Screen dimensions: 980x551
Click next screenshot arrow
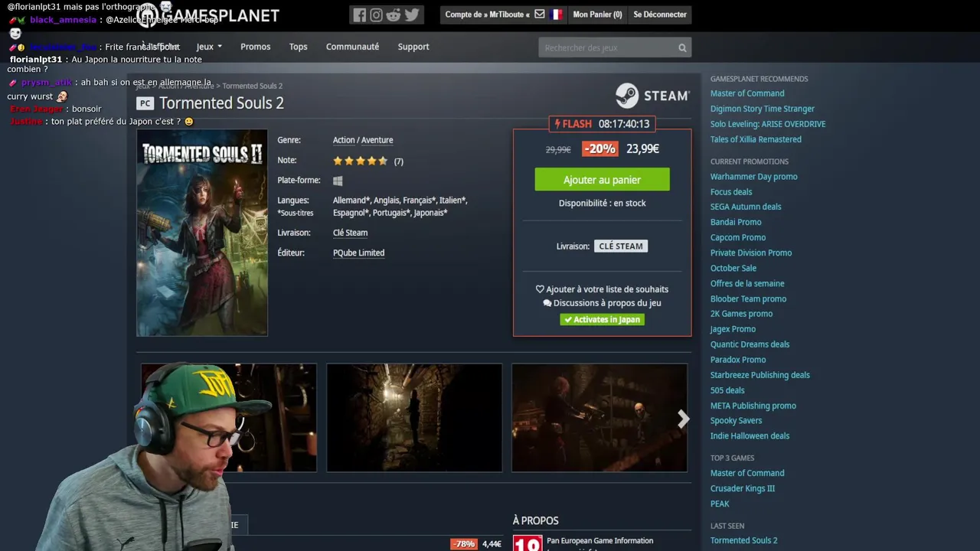[683, 419]
